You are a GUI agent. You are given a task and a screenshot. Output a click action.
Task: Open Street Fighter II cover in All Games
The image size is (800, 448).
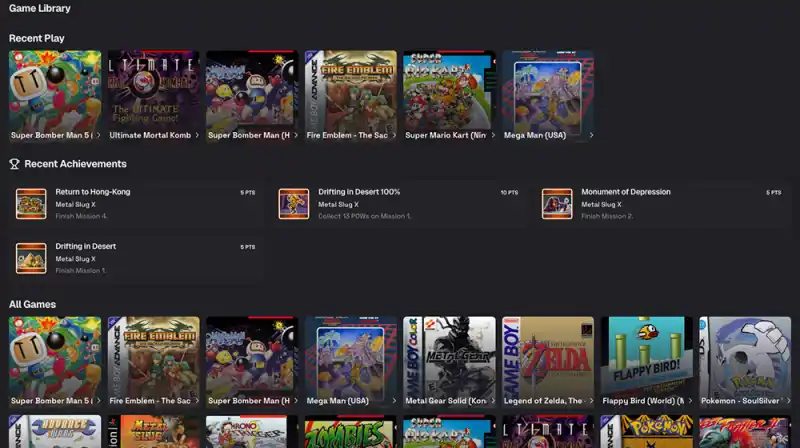(745, 432)
